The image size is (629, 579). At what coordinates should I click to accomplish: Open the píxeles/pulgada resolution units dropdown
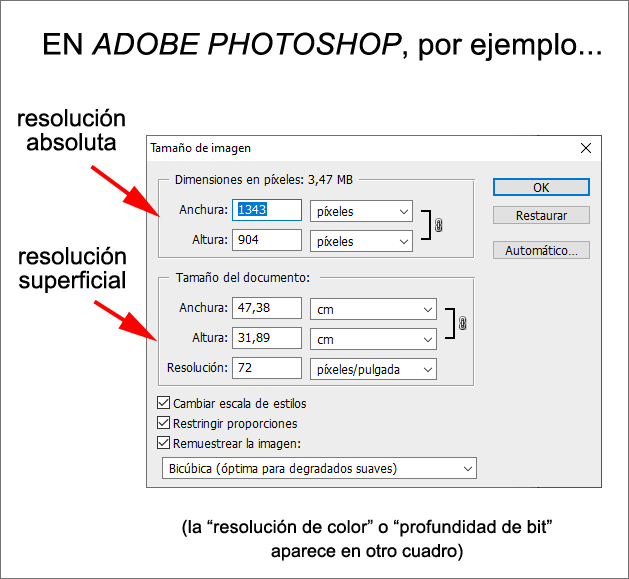(x=373, y=369)
